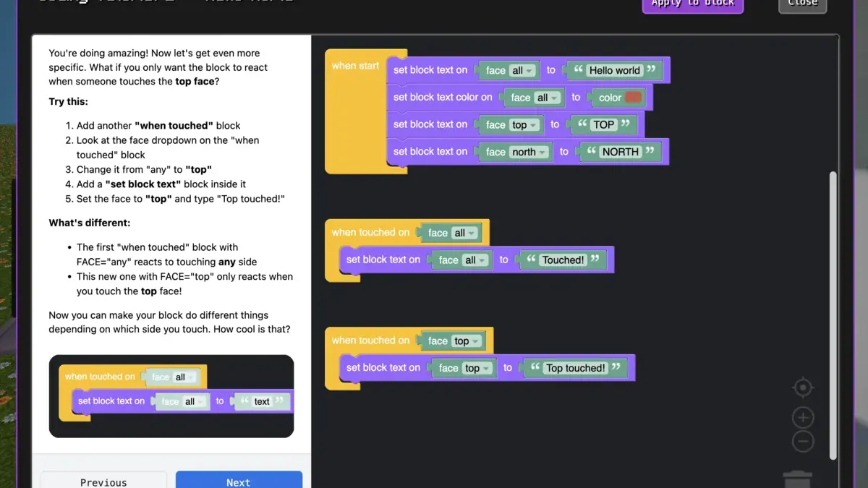The height and width of the screenshot is (488, 868).
Task: Edit the "NORTH" text value
Action: (x=620, y=152)
